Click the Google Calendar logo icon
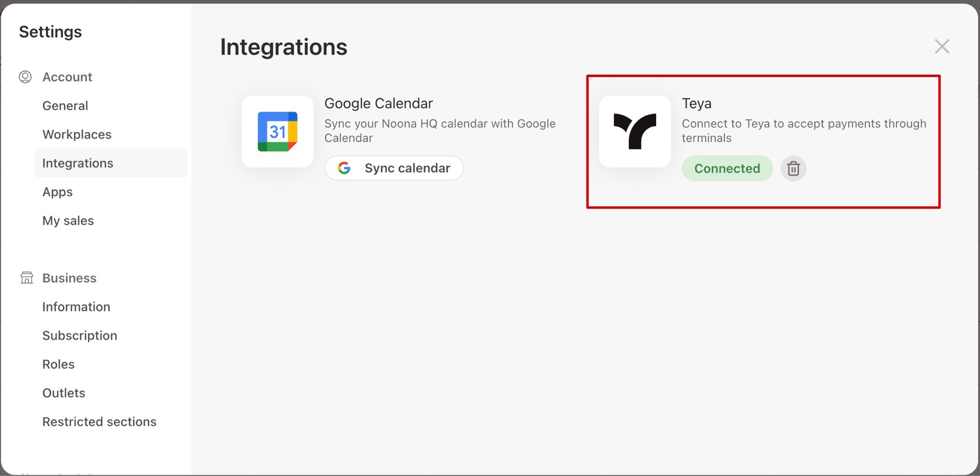 tap(277, 132)
